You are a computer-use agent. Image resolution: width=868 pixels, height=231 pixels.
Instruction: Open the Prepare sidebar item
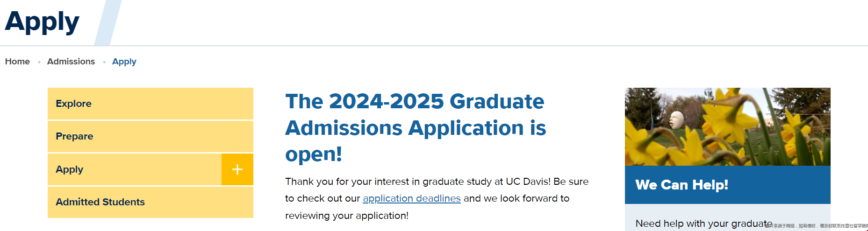151,136
